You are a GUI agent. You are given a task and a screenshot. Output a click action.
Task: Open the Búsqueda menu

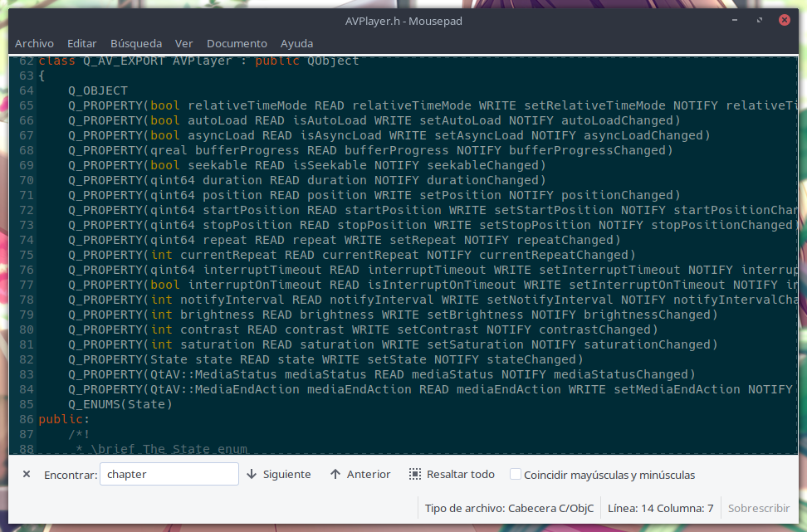click(135, 43)
